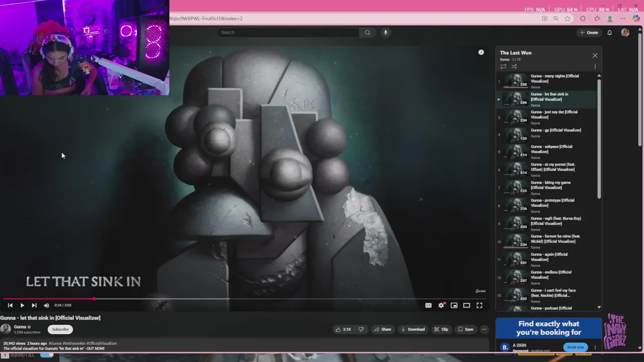Open playlist options three-dot menu
The height and width of the screenshot is (362, 644).
pos(595,66)
